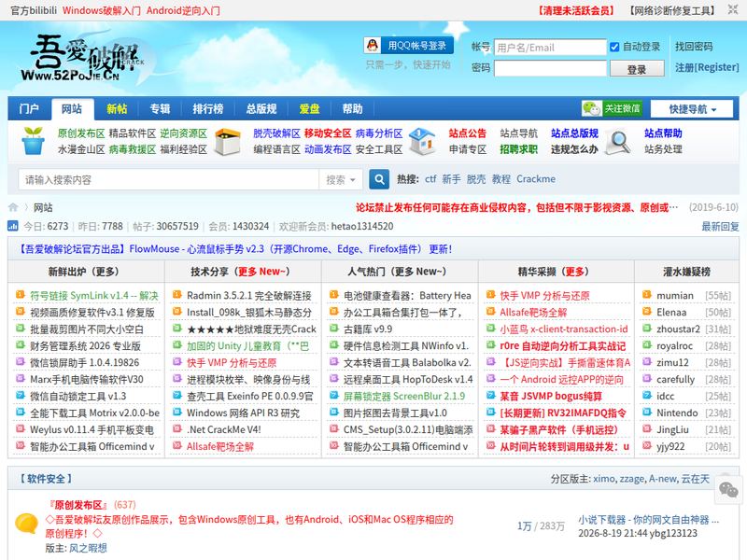Click the icon beside 符号链接 SymLink v1.4
Screen dimensions: 747x560
tap(21, 295)
